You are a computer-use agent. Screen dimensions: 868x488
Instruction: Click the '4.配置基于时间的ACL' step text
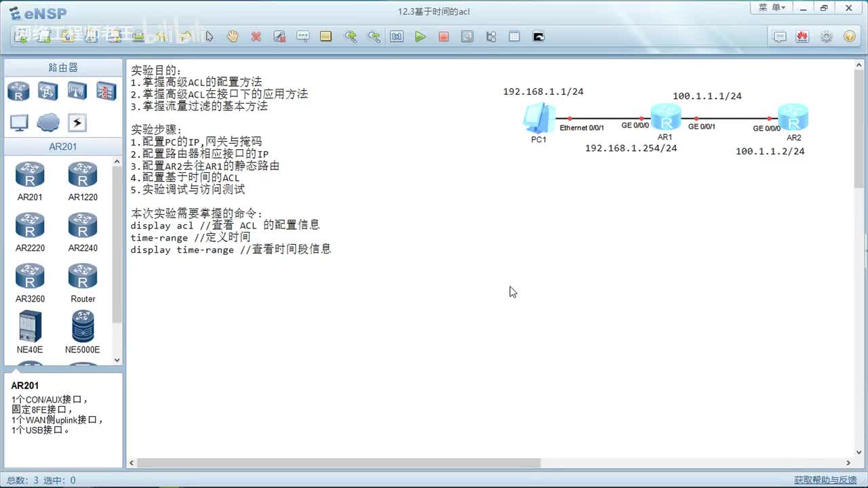pyautogui.click(x=185, y=178)
